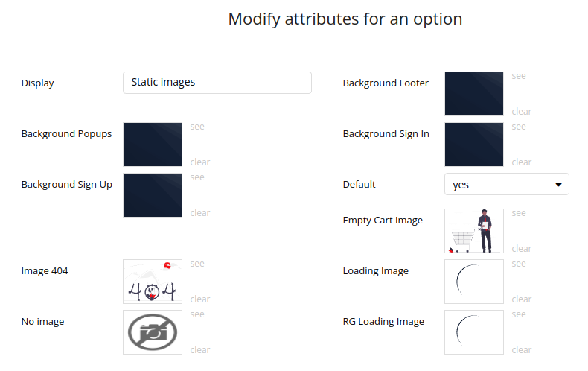The width and height of the screenshot is (588, 371).
Task: Click 'see' link for Background Popups
Action: click(197, 127)
